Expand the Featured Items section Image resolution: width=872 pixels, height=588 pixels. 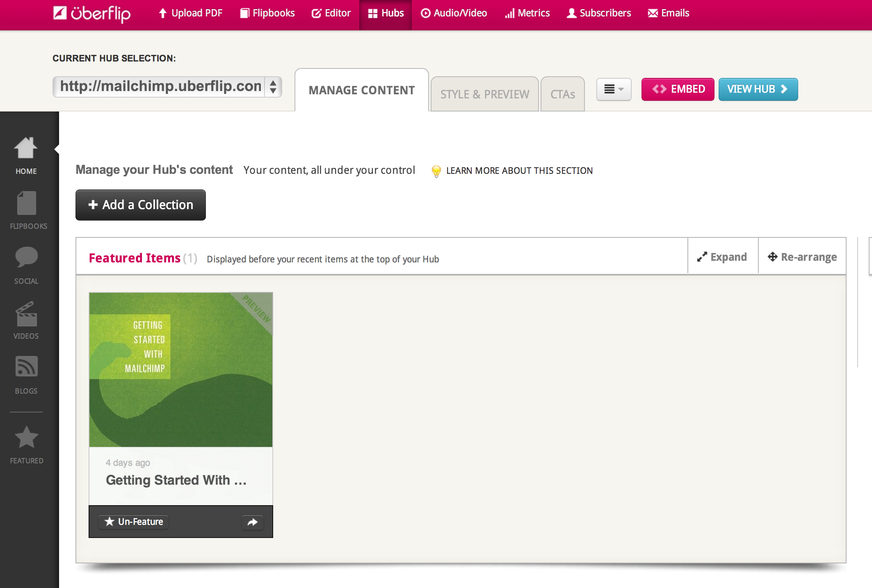[723, 257]
